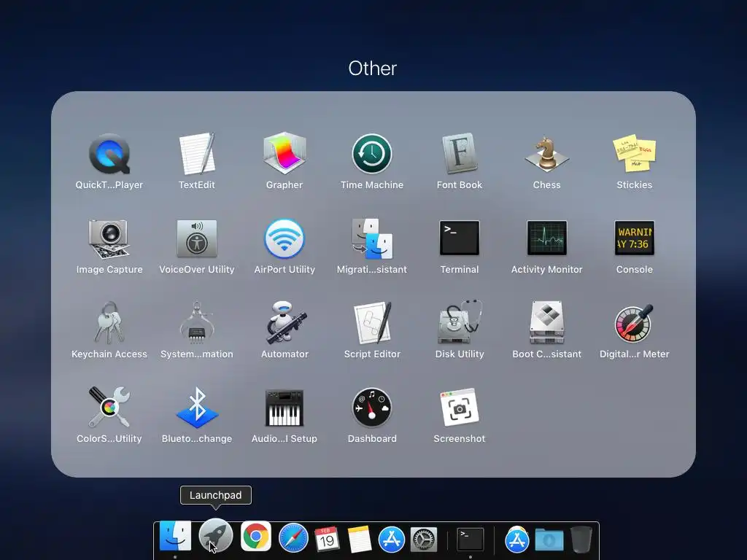Launch ColorSync Utility
Screen dimensions: 747x560
coord(109,407)
